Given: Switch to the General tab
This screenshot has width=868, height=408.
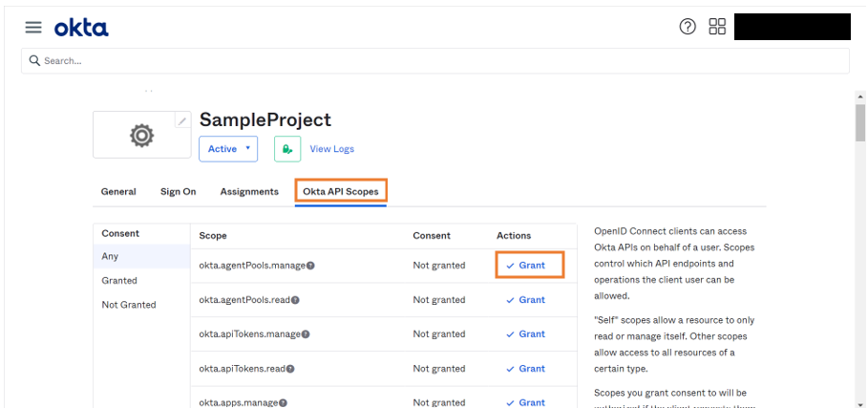Looking at the screenshot, I should [118, 192].
